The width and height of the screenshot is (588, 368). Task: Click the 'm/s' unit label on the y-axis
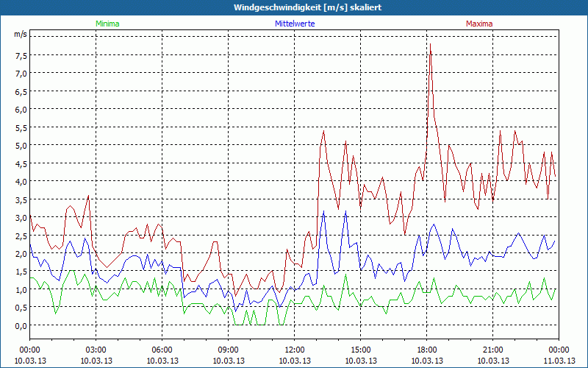(21, 34)
